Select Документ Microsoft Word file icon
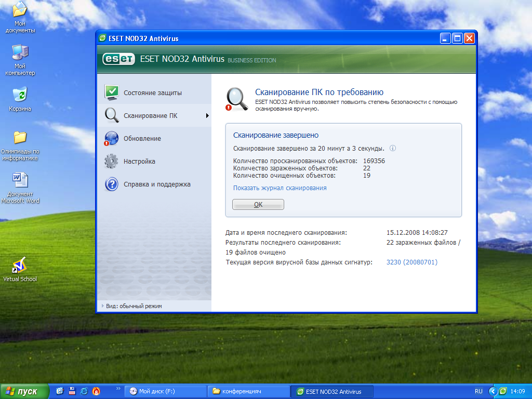The image size is (532, 399). tap(20, 188)
